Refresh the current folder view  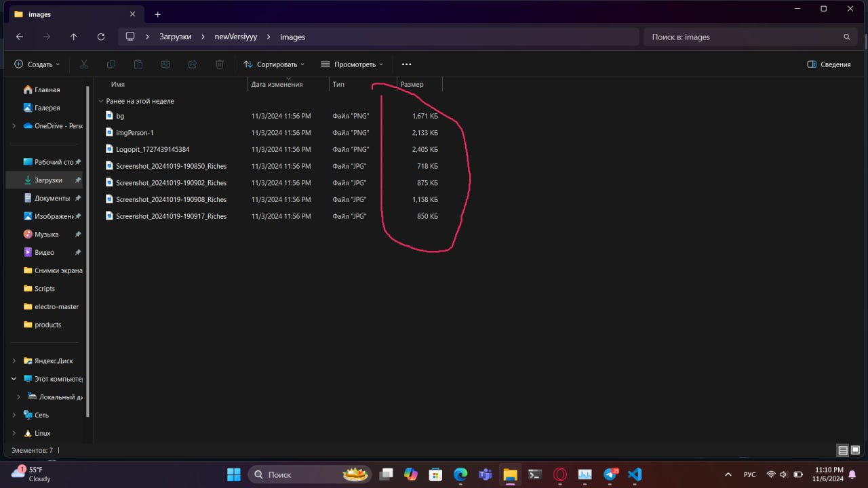click(101, 37)
